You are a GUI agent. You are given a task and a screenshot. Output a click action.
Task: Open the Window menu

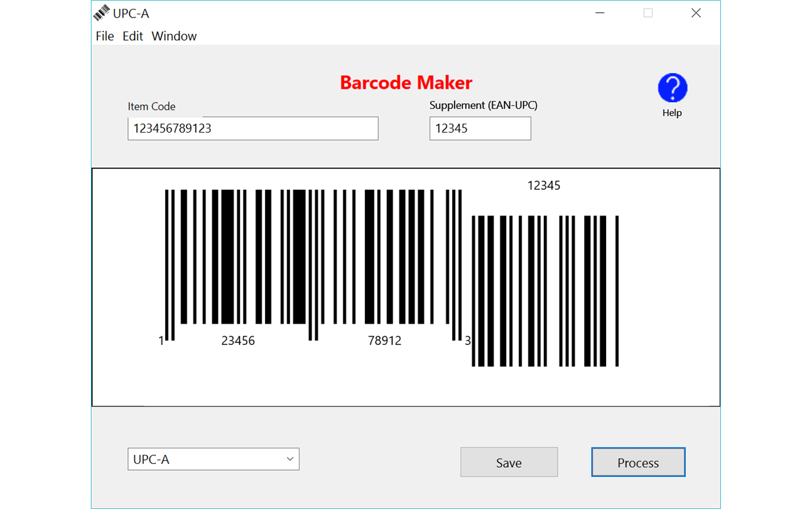(174, 36)
